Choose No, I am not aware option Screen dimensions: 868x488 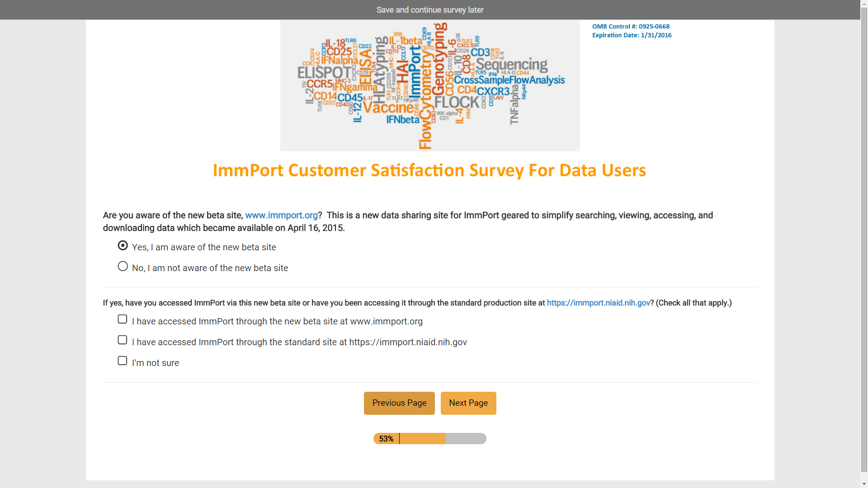click(123, 267)
